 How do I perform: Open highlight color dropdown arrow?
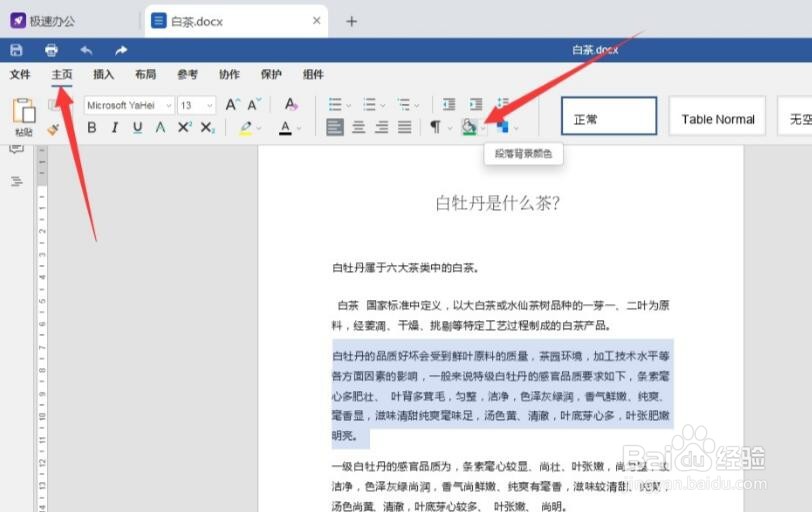click(x=259, y=128)
